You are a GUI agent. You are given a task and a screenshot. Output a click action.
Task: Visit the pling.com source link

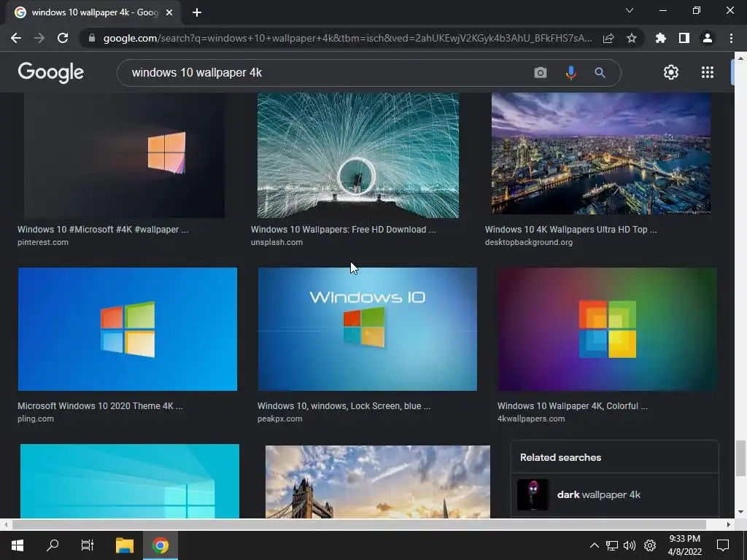36,419
